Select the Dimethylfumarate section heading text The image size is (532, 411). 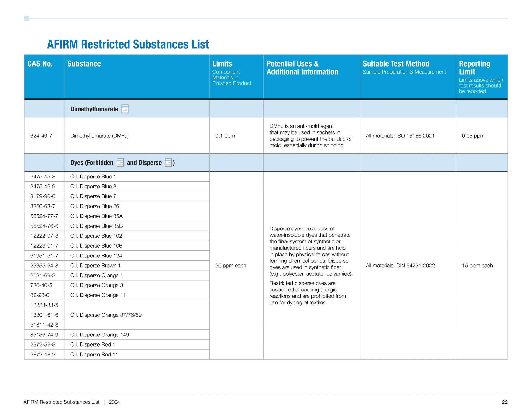[94, 109]
